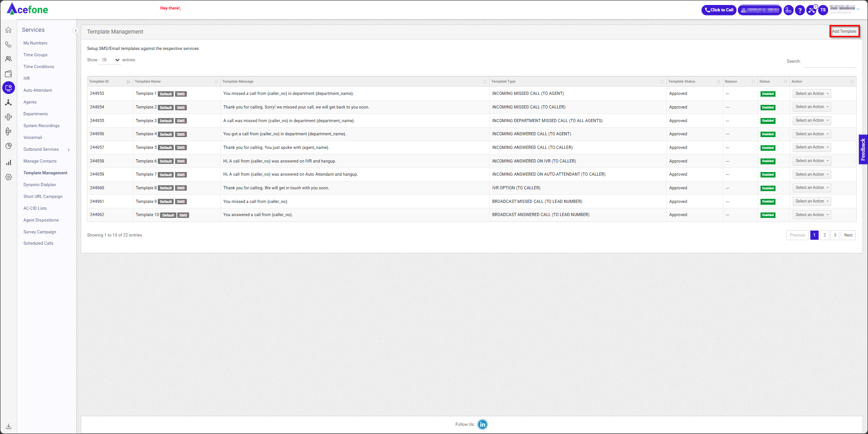Open Select an Action for Template 5
This screenshot has width=868, height=434.
point(812,148)
